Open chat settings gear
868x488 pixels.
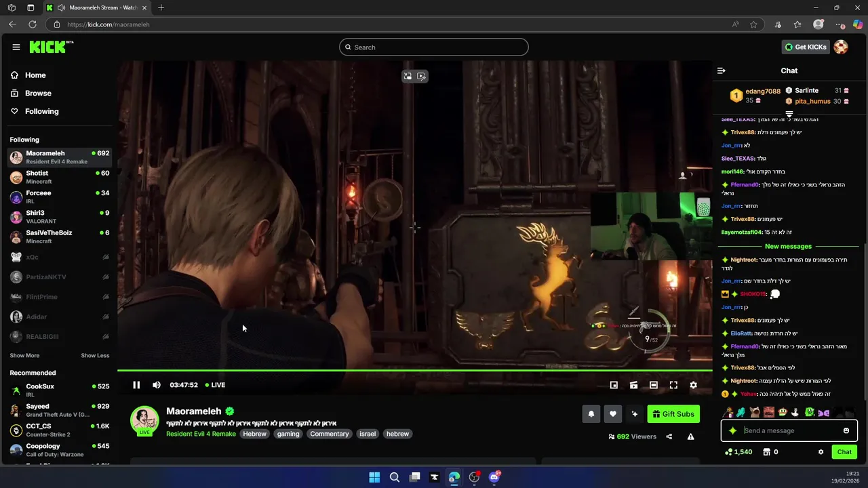pos(821,452)
